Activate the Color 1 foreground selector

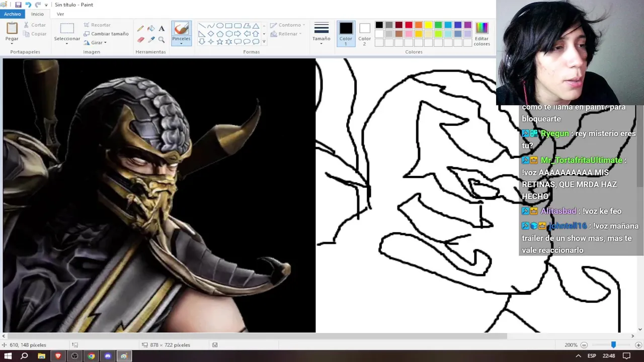pyautogui.click(x=346, y=34)
